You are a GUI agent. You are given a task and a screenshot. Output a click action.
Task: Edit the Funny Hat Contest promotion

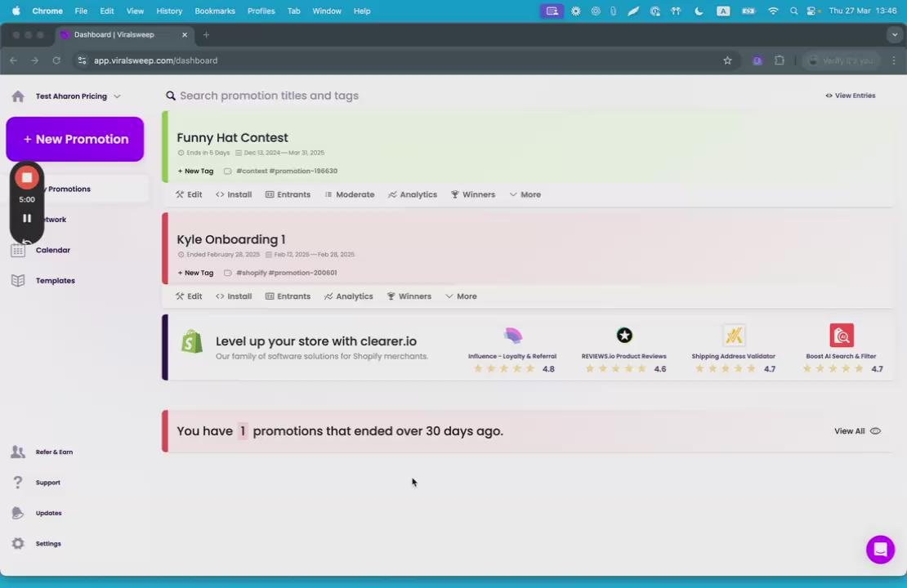click(189, 195)
